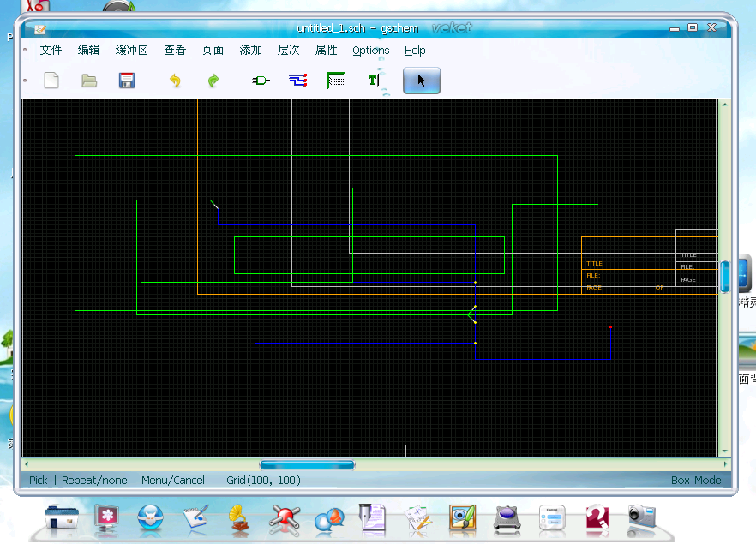
Task: Open the notepad with pen dock icon
Action: click(195, 518)
